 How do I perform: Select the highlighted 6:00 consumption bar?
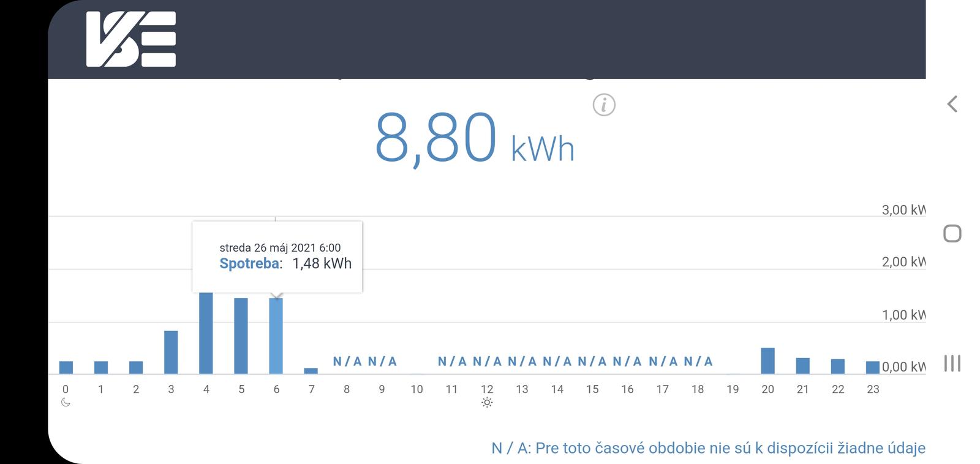pos(276,336)
